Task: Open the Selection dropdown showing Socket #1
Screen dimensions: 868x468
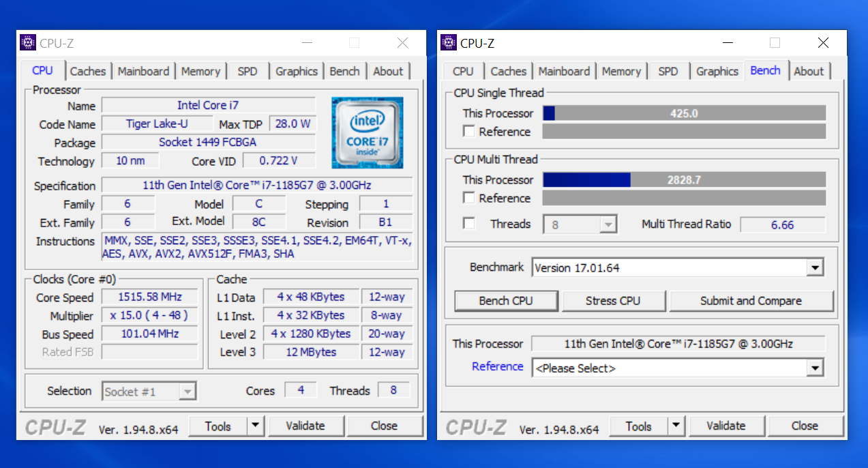Action: pyautogui.click(x=149, y=392)
